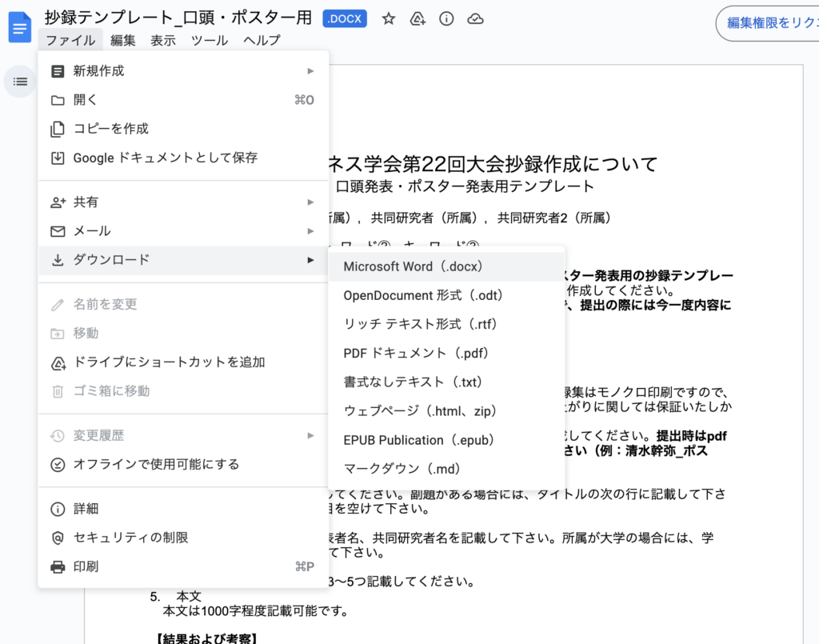Screen dimensions: 819x644
Task: Click the folder-move icon beside 移動
Action: (58, 334)
